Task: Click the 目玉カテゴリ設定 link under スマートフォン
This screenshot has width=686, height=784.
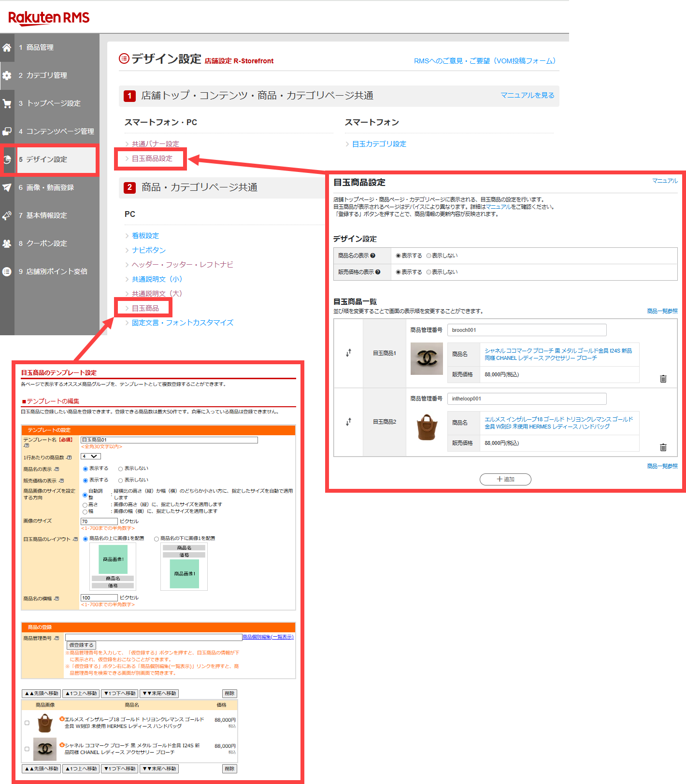Action: click(379, 144)
